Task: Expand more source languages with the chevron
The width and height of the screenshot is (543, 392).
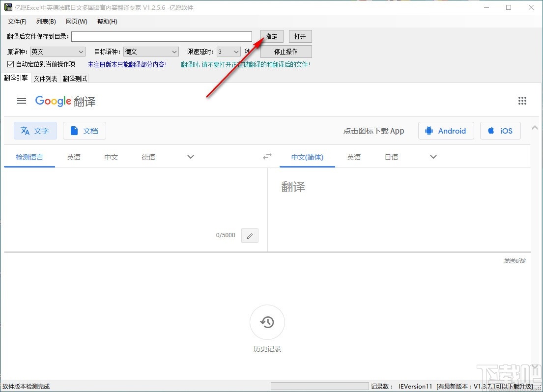Action: pyautogui.click(x=190, y=156)
